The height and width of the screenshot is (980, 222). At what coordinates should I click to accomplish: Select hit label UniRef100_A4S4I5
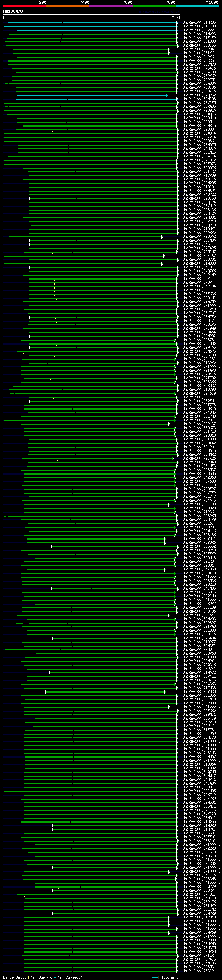(x=199, y=68)
